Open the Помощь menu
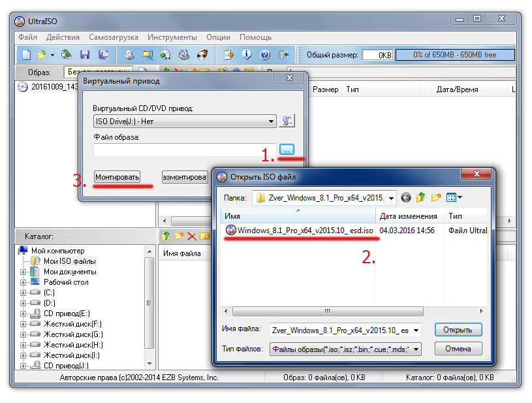This screenshot has width=532, height=403. click(x=255, y=37)
